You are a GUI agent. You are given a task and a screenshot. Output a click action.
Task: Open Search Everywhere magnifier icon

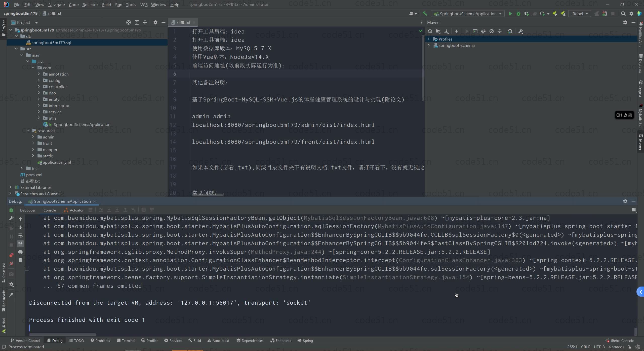(x=623, y=14)
